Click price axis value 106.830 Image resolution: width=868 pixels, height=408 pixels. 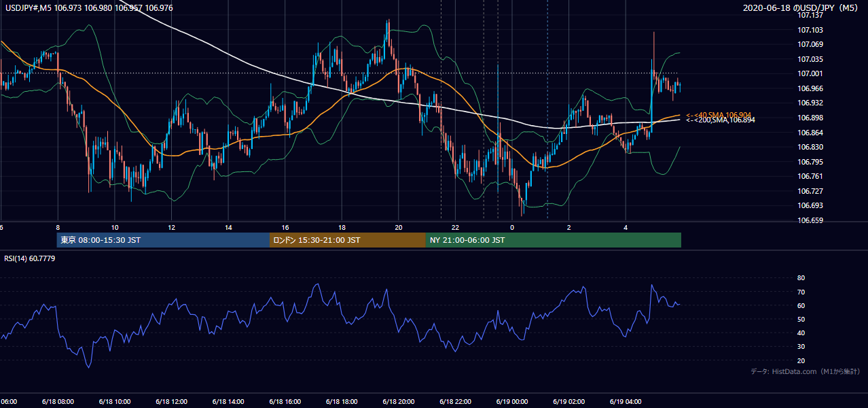(x=810, y=147)
